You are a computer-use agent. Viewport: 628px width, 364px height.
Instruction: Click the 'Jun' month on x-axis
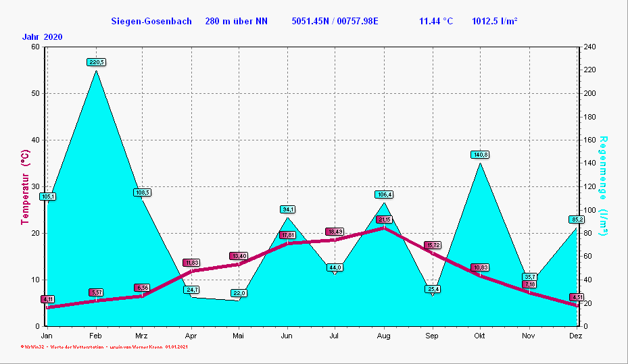pos(287,336)
